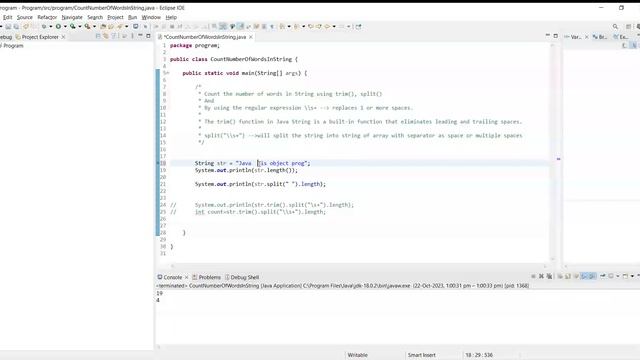The height and width of the screenshot is (360, 640).
Task: Open the Coverage dropdown arrow
Action: (x=80, y=27)
